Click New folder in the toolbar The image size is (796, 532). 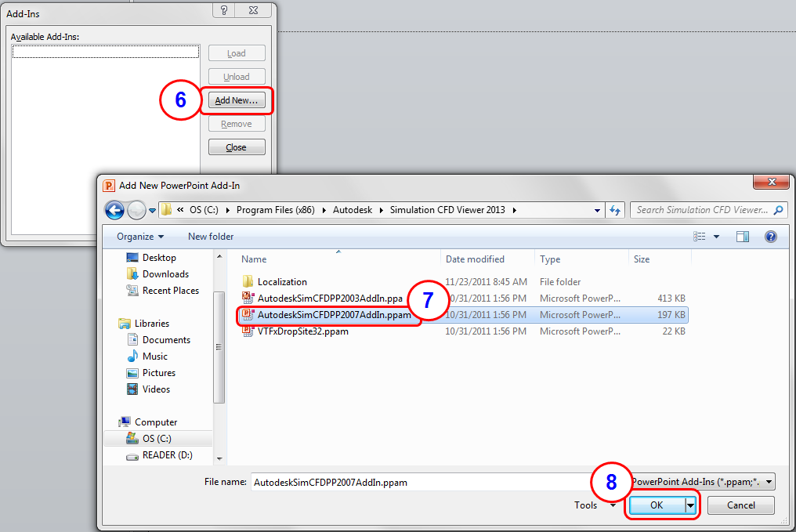click(211, 237)
